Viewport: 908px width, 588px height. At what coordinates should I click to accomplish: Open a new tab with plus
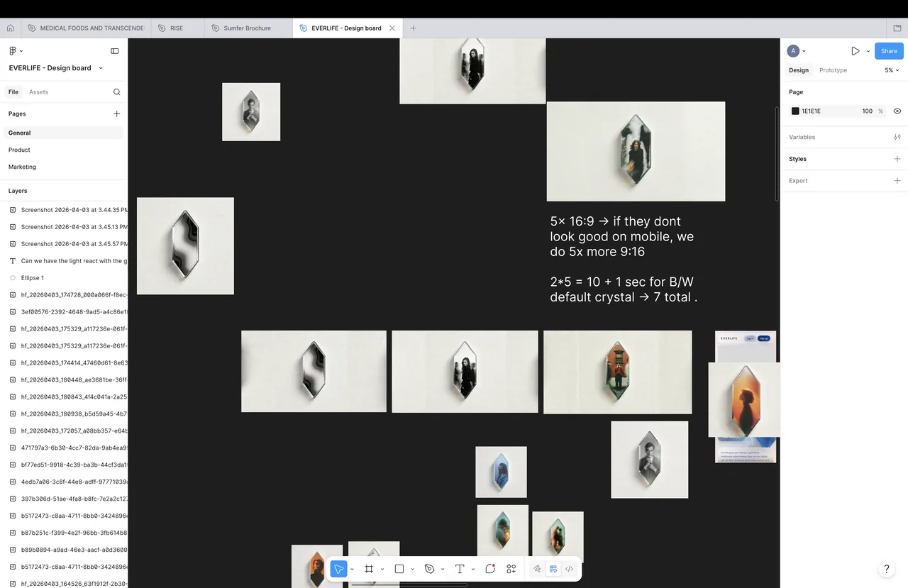(x=414, y=28)
